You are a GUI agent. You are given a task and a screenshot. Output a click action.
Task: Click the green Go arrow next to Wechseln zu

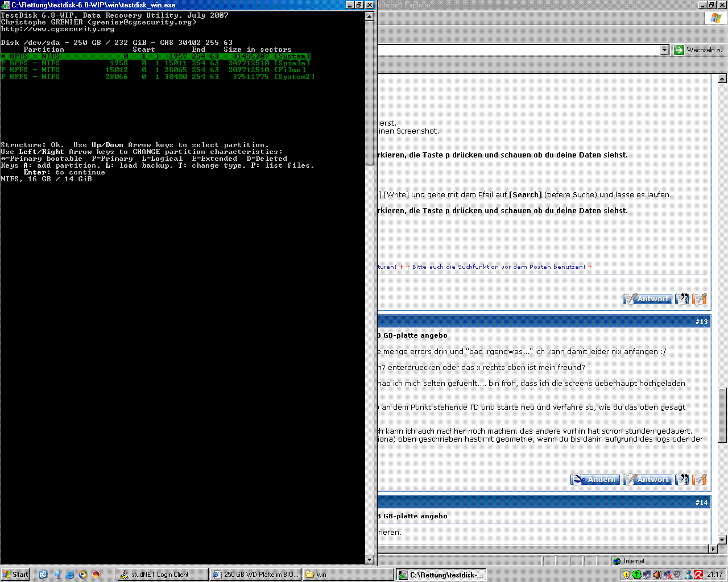(679, 50)
